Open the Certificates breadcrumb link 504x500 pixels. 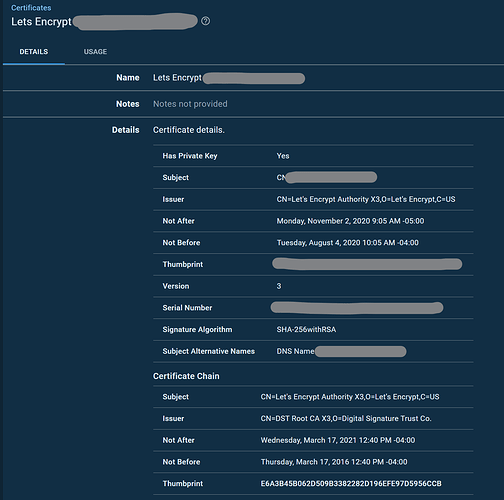click(31, 8)
